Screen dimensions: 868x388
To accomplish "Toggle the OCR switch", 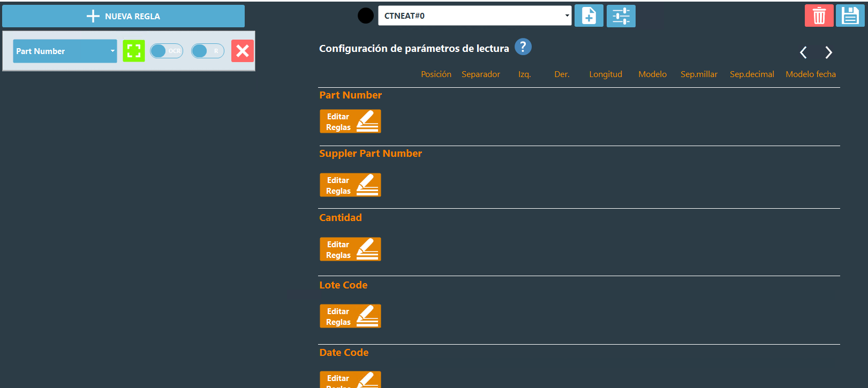I will click(167, 51).
